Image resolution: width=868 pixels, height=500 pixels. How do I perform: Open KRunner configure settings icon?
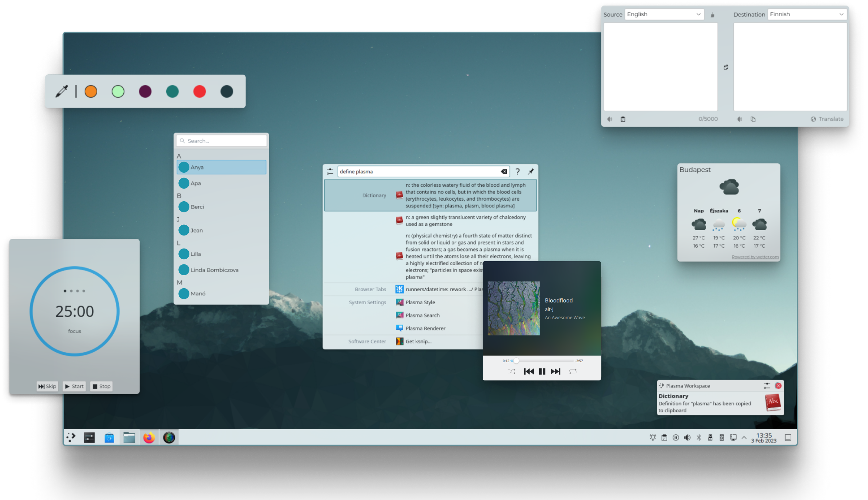330,171
